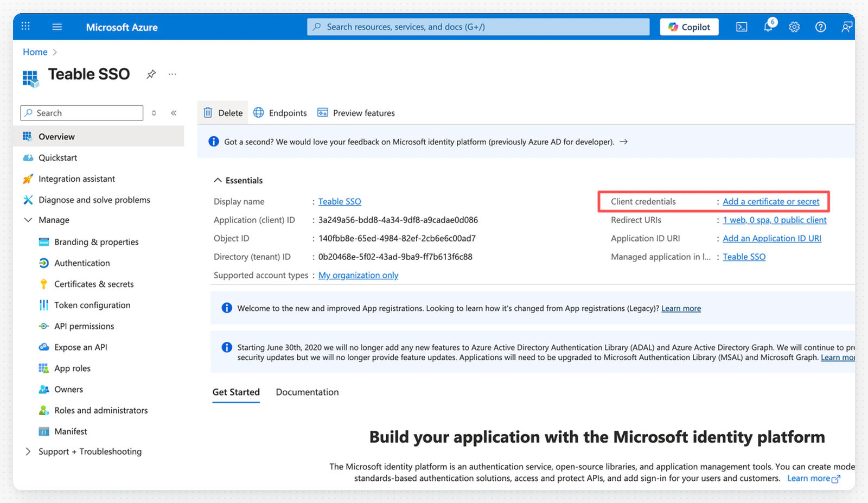Screen dimensions: 868x503
Task: Open the Teable SSO managed application link
Action: (744, 257)
